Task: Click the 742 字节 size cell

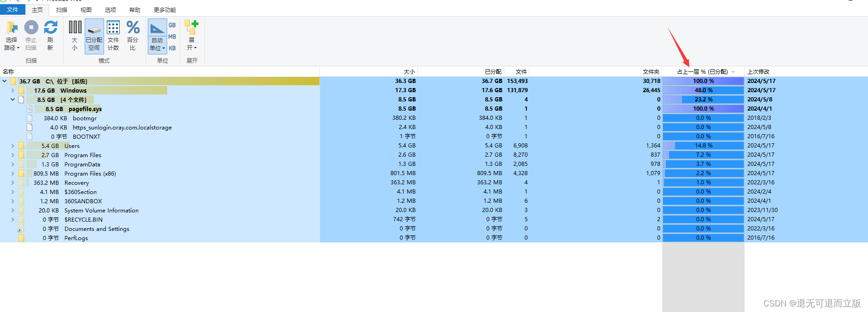Action: pos(404,219)
